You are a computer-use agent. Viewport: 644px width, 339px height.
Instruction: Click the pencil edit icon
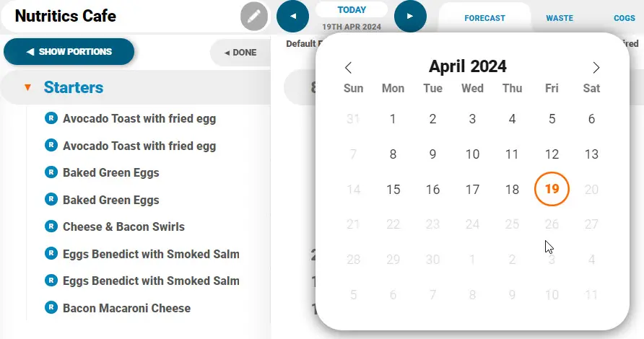253,17
